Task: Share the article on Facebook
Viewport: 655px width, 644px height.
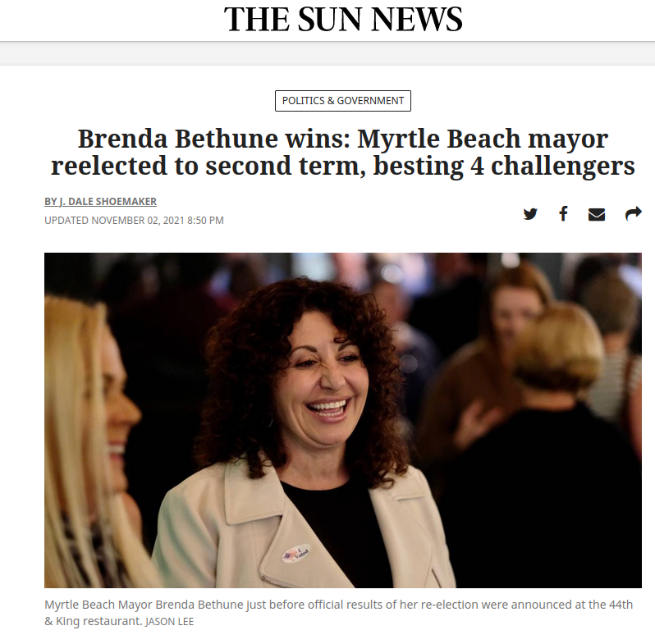Action: click(x=563, y=213)
